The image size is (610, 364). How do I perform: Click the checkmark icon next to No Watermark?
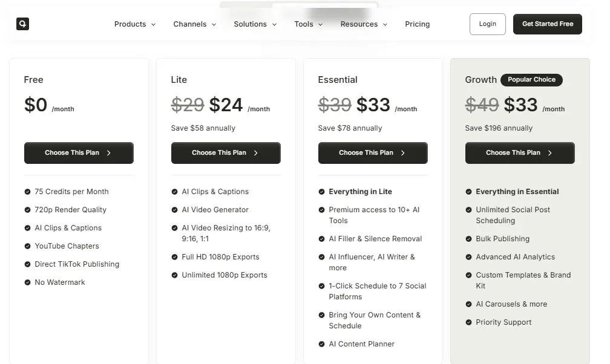point(27,282)
